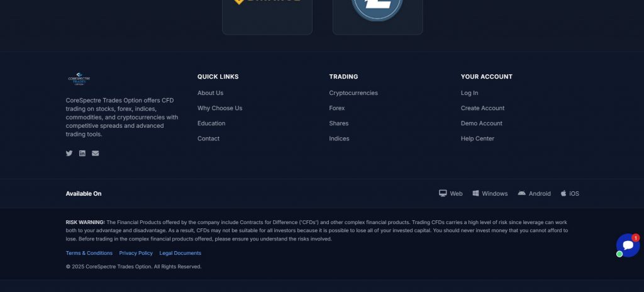
Task: Open the live chat bubble widget
Action: [x=627, y=245]
